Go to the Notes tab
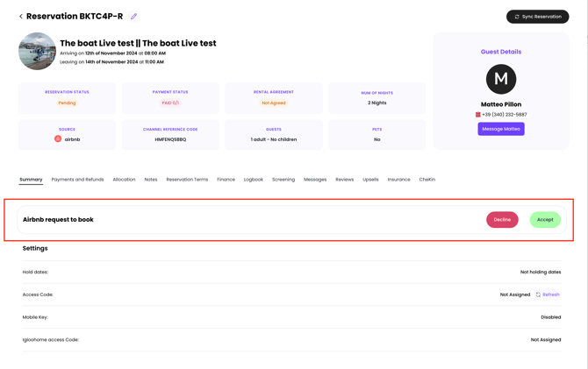Image resolution: width=588 pixels, height=369 pixels. tap(151, 180)
